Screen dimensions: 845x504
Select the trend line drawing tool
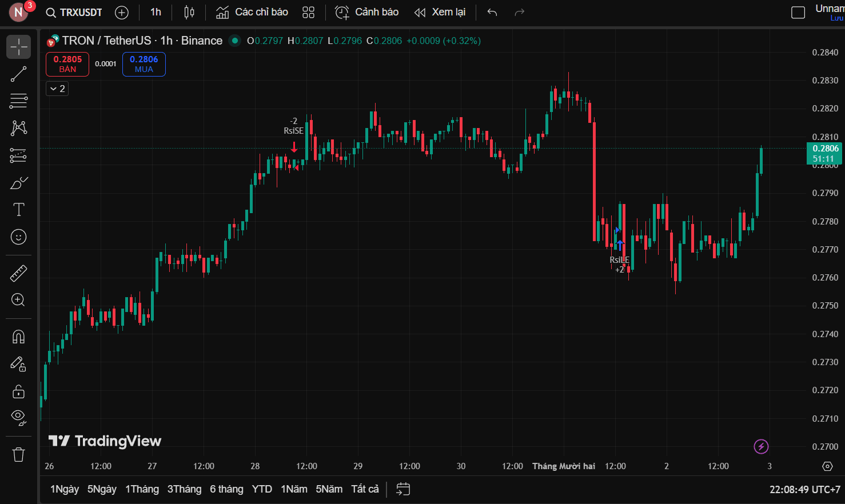click(18, 74)
